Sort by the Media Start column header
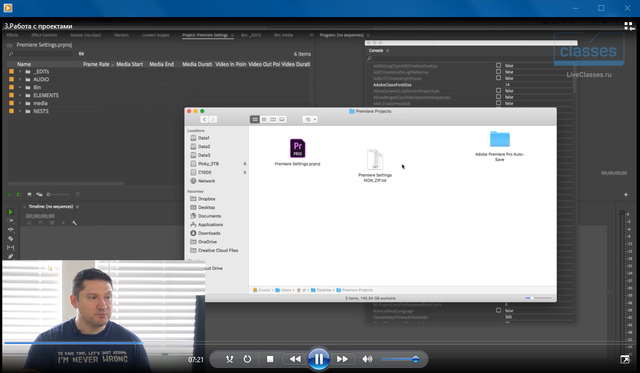 pyautogui.click(x=129, y=64)
